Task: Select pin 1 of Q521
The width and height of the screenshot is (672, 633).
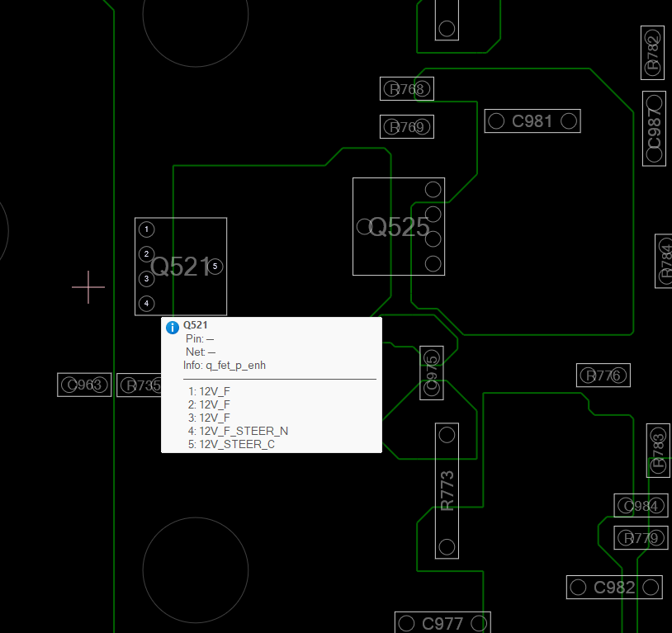Action: pyautogui.click(x=146, y=229)
